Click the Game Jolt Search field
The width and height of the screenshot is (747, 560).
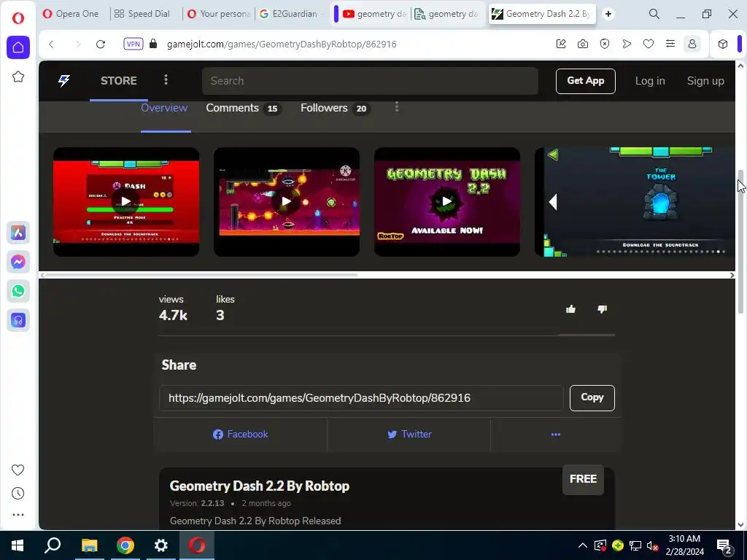(x=370, y=81)
